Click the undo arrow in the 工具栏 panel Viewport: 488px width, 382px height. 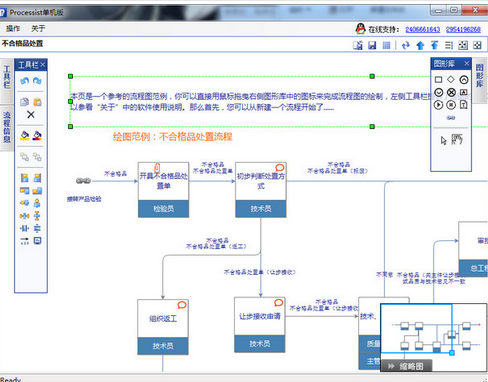point(24,81)
